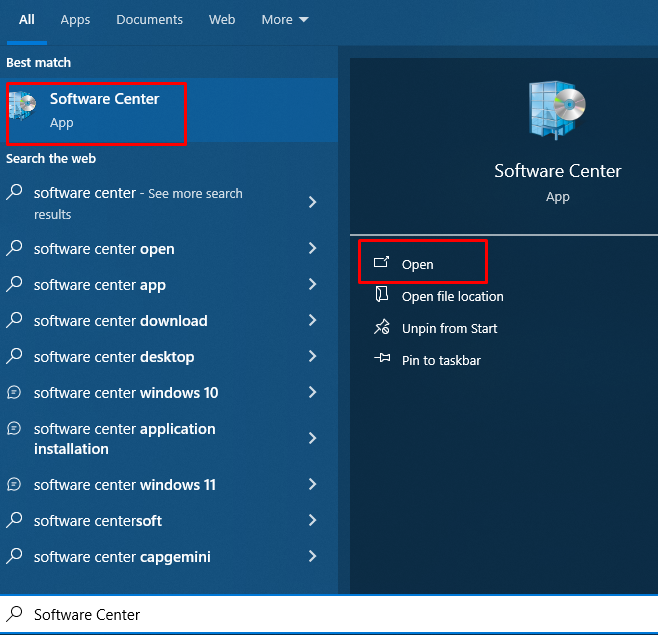Select 'software center application installation' suggestion
This screenshot has width=658, height=635.
point(169,439)
